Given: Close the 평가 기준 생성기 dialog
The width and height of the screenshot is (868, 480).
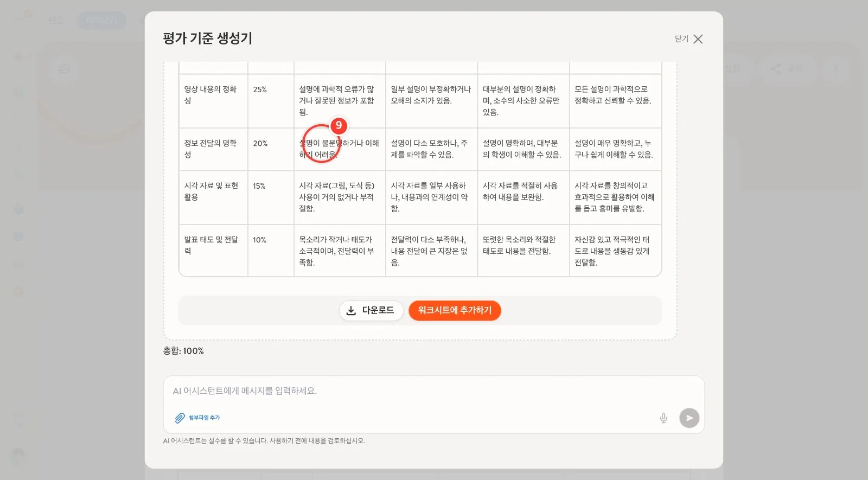Looking at the screenshot, I should point(689,39).
